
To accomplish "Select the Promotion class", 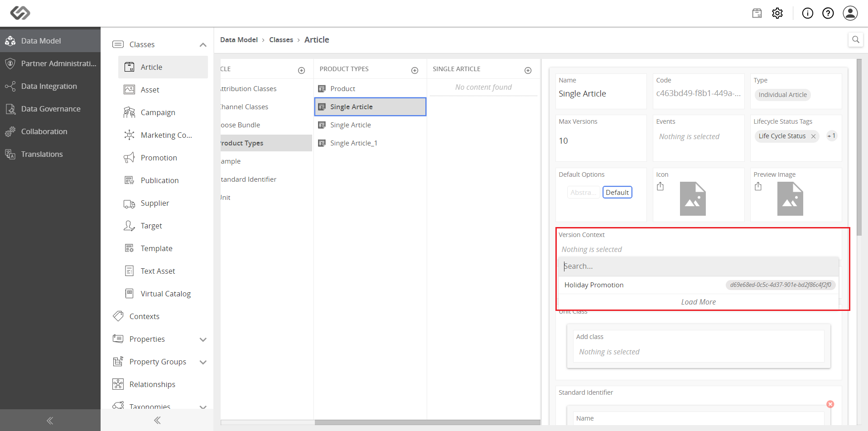I will [x=163, y=158].
